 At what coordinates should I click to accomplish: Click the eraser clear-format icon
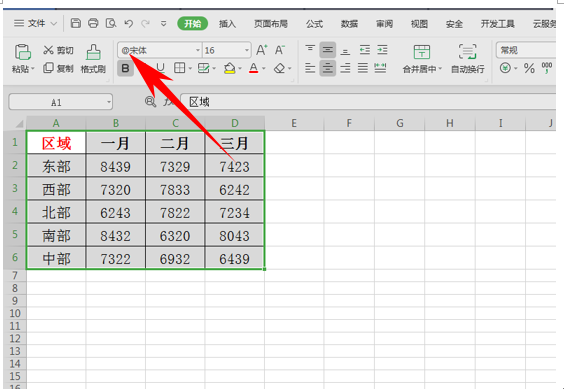point(279,68)
